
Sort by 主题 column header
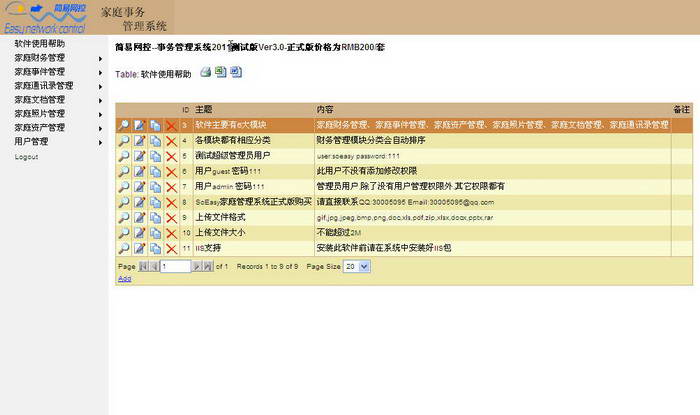[204, 109]
